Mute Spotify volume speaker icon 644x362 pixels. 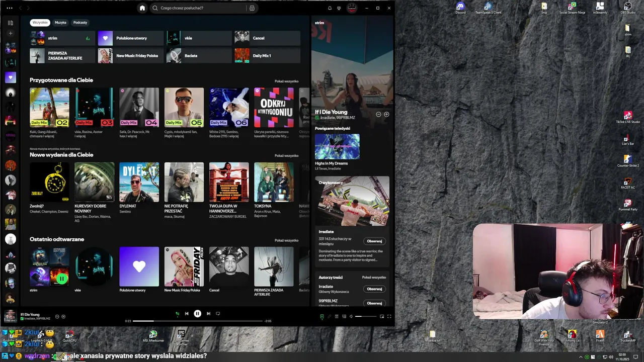coord(351,316)
